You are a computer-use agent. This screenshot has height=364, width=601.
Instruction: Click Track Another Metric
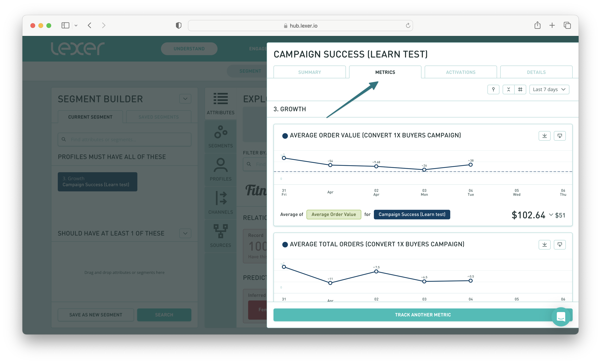(x=423, y=315)
